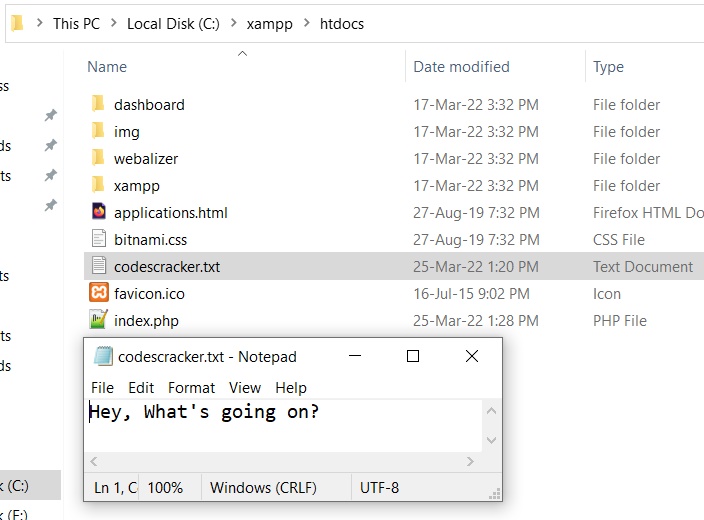704x520 pixels.
Task: Click the Firefox HTML Document type cell
Action: point(648,213)
